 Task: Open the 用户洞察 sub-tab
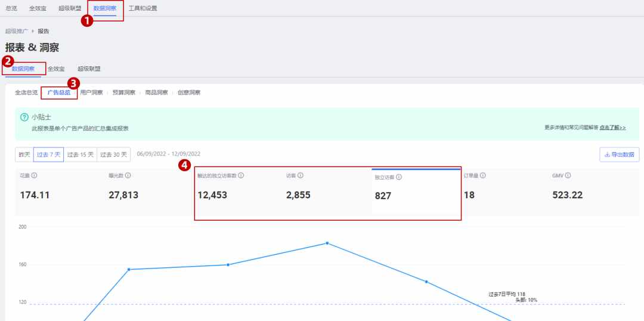pyautogui.click(x=92, y=93)
